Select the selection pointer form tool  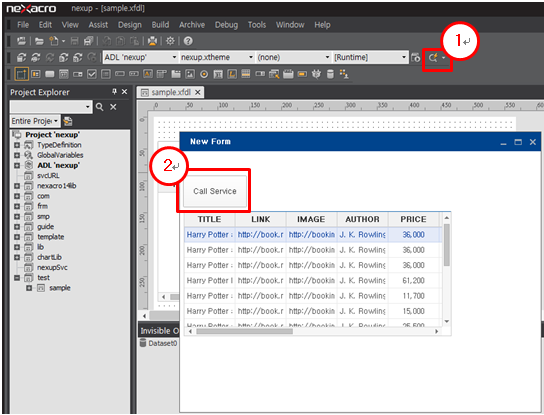click(x=21, y=74)
